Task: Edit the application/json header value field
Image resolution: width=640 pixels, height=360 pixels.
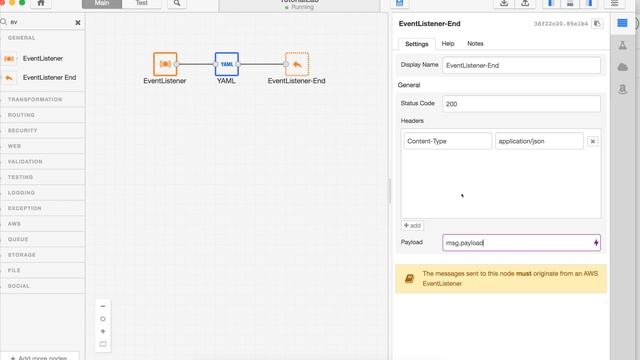Action: [539, 141]
